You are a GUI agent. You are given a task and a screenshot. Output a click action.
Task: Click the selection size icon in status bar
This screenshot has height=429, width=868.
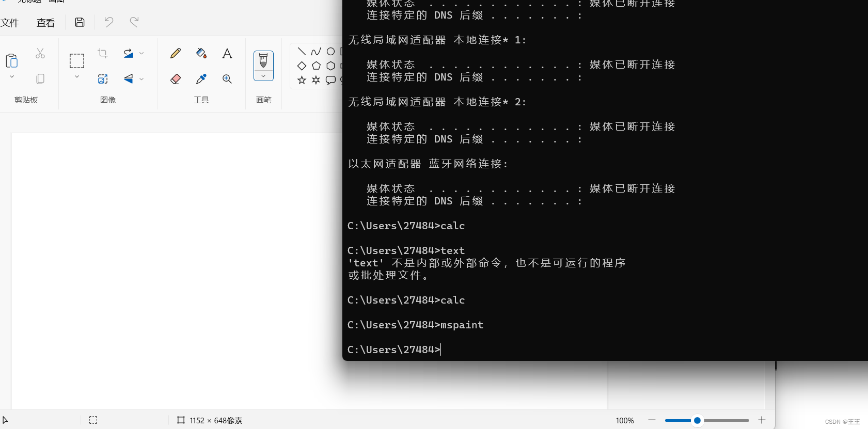click(93, 420)
